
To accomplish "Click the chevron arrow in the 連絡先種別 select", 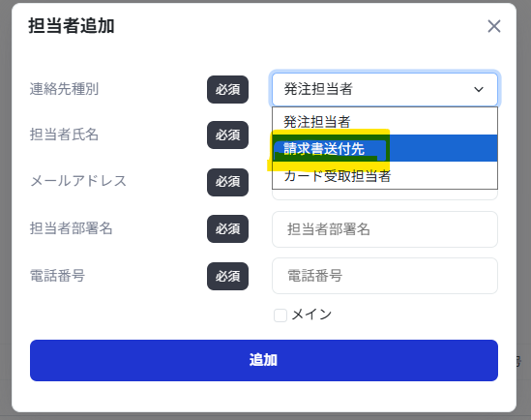I will pyautogui.click(x=479, y=89).
